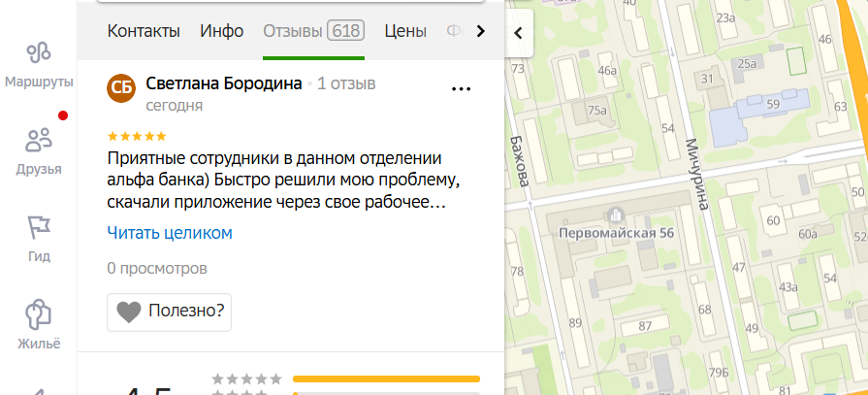Mark review as Полезно
868x395 pixels.
tap(169, 313)
